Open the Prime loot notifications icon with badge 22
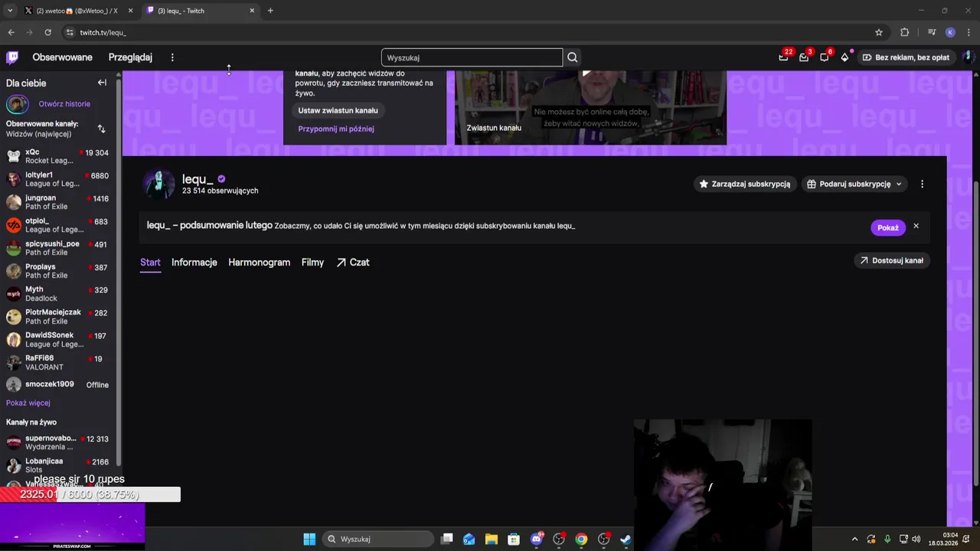Viewport: 980px width, 551px height. (783, 57)
